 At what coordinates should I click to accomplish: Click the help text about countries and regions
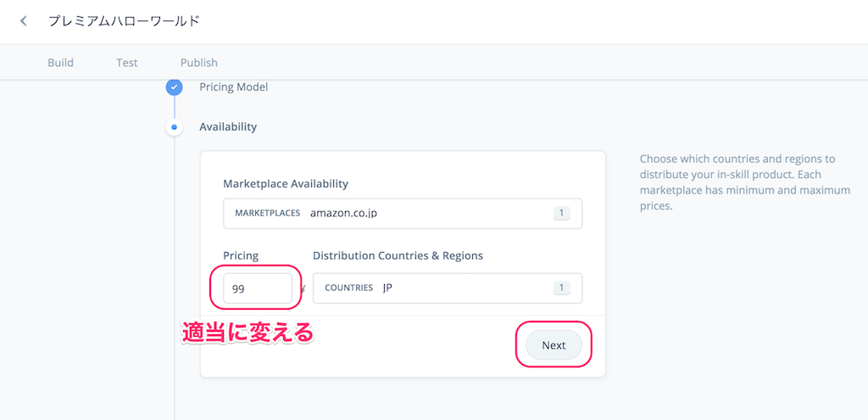pos(744,183)
